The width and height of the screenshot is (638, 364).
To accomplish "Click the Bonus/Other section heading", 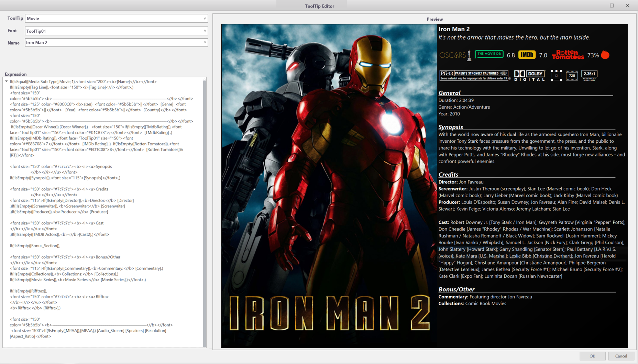I will click(456, 289).
